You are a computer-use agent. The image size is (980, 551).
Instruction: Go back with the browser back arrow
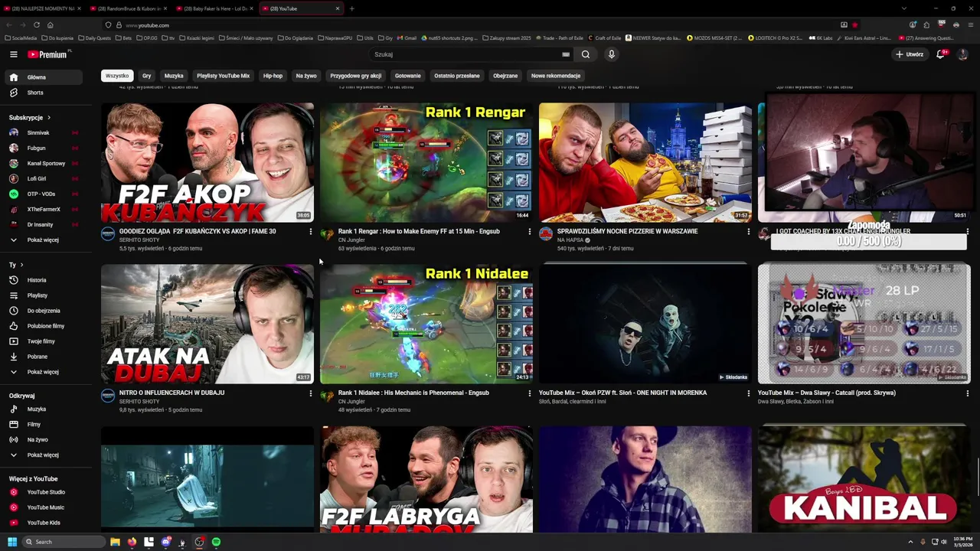click(8, 24)
